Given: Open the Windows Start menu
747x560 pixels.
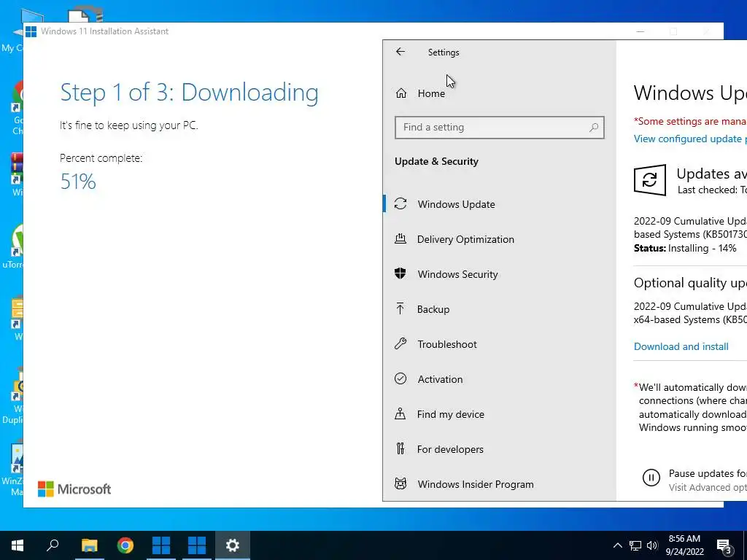Looking at the screenshot, I should click(x=18, y=545).
